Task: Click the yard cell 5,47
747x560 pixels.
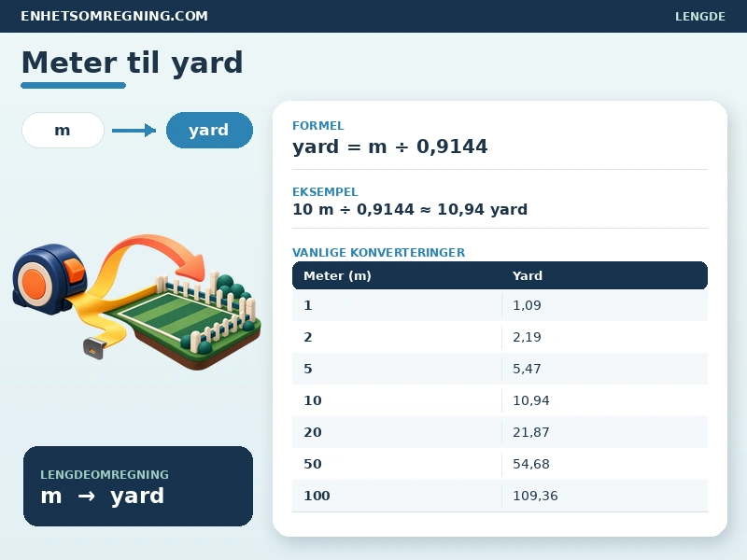Action: (x=604, y=369)
